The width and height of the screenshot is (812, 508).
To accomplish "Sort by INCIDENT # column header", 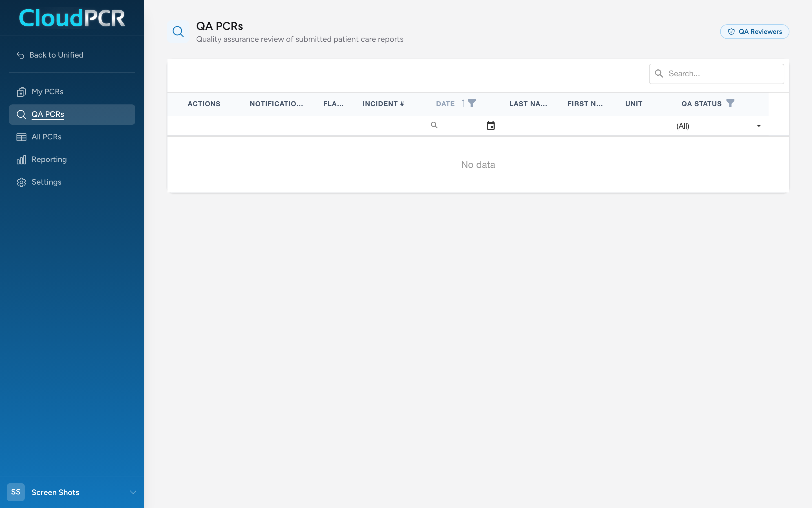I will pos(383,104).
